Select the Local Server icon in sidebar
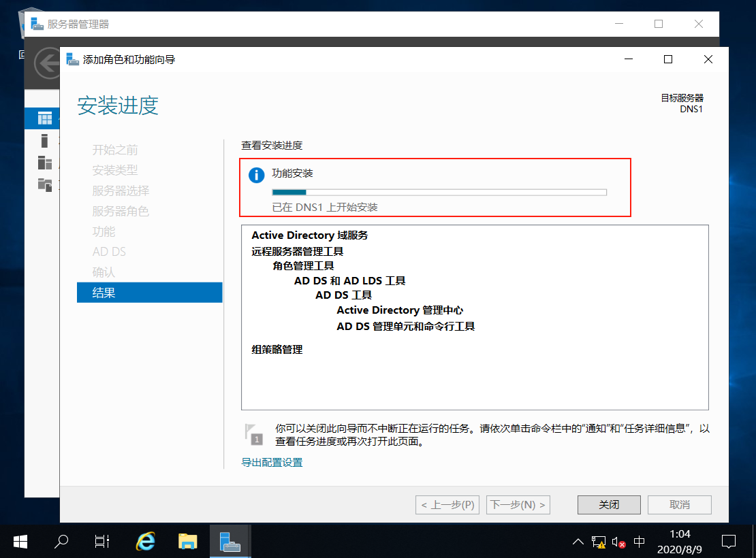Viewport: 756px width, 558px height. tap(44, 141)
